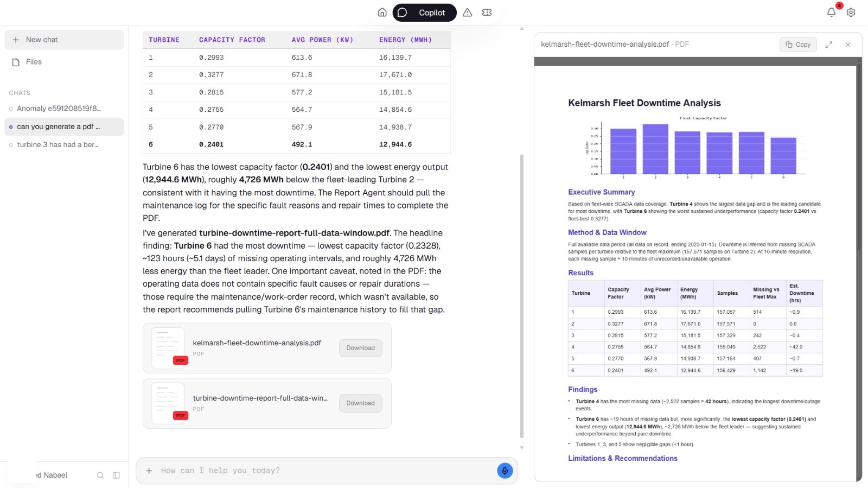Open the notifications bell

pyautogui.click(x=831, y=12)
